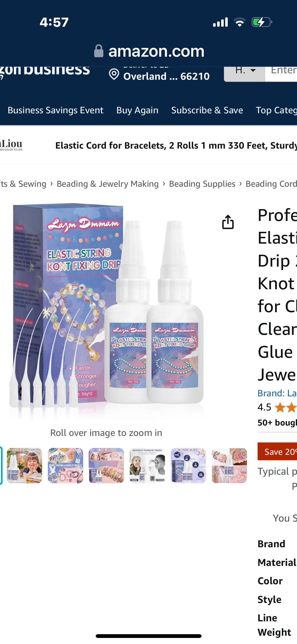Open the Business Savings Event menu item
The image size is (297, 644).
point(55,110)
